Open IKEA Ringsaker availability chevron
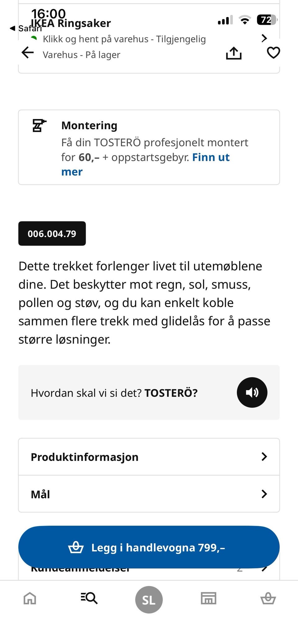The image size is (298, 644). click(264, 38)
